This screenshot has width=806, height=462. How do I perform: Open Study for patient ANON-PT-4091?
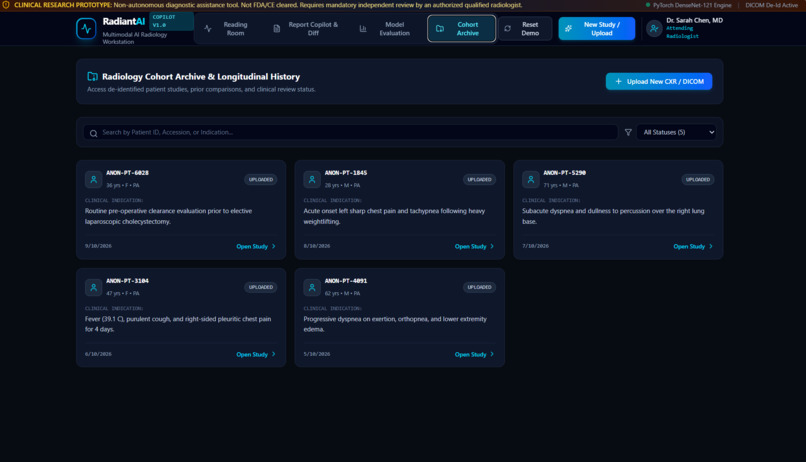tap(474, 355)
